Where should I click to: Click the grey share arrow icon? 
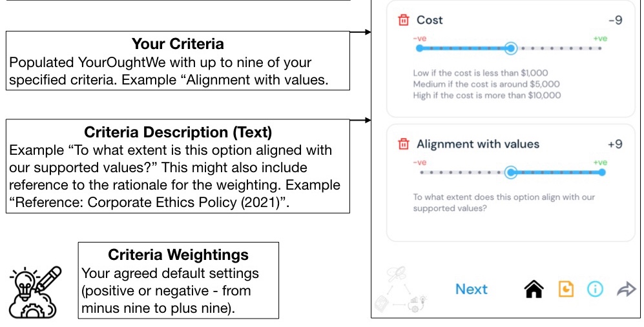point(626,290)
